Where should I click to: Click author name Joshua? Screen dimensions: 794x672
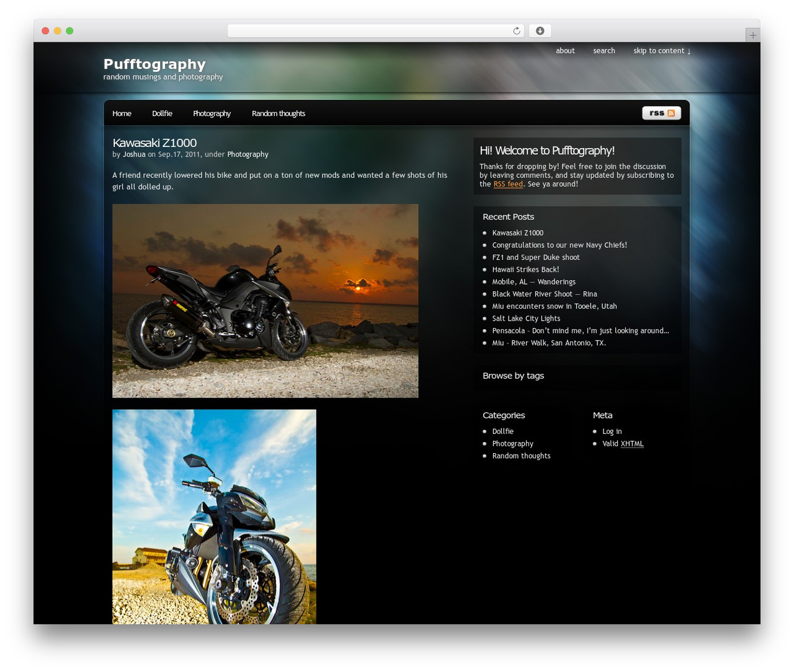134,154
